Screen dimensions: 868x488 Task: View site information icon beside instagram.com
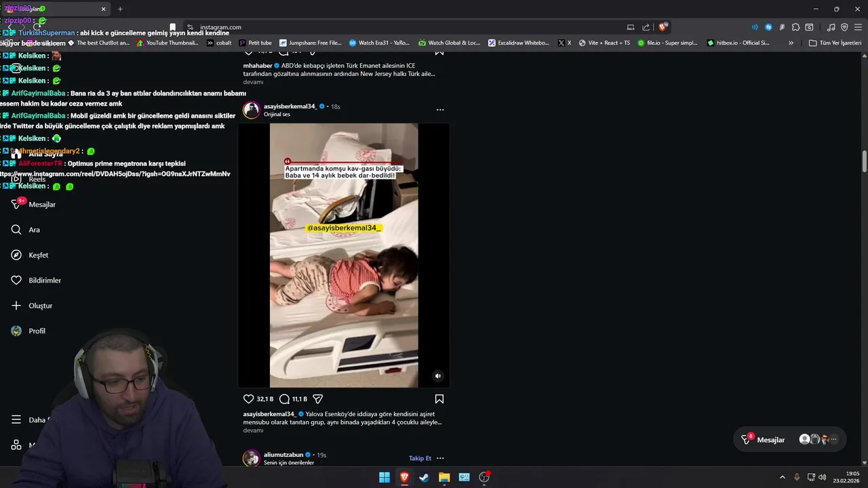pyautogui.click(x=191, y=27)
